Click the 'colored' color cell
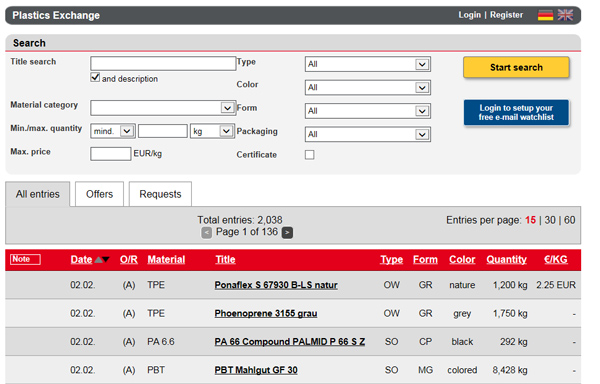Viewport: 600px width, 384px height. pos(462,370)
